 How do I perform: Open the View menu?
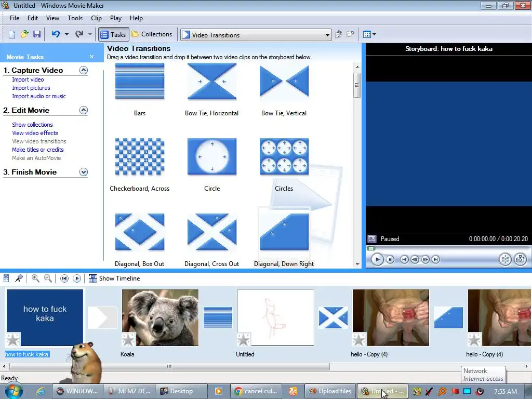(52, 18)
